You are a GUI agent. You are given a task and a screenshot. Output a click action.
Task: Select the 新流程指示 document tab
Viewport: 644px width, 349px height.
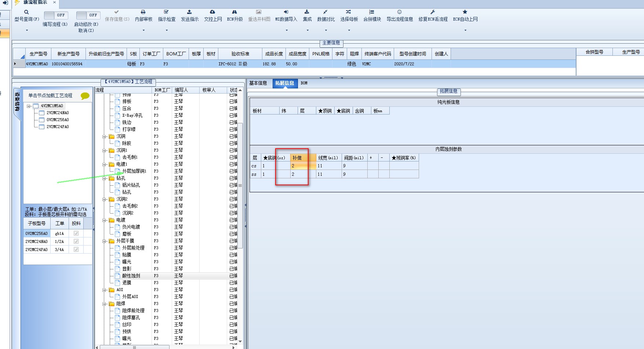35,2
